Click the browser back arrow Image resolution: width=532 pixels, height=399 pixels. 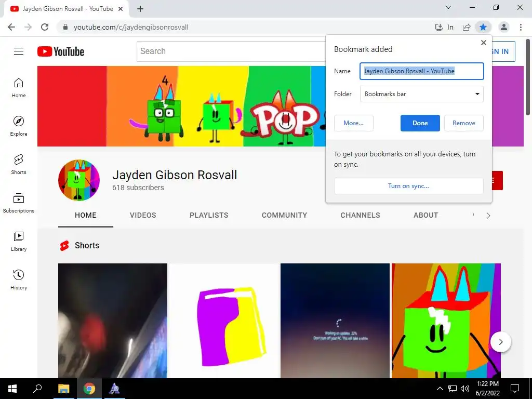pyautogui.click(x=11, y=27)
